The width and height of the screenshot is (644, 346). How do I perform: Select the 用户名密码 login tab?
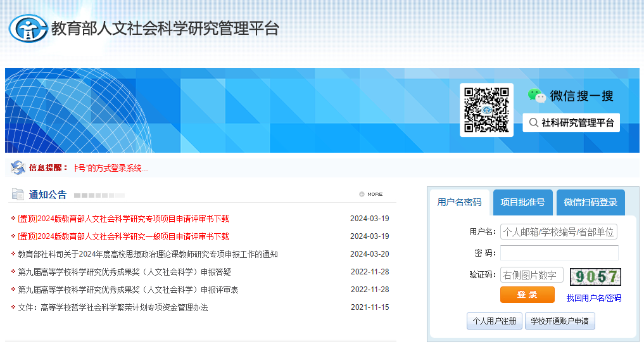point(459,203)
